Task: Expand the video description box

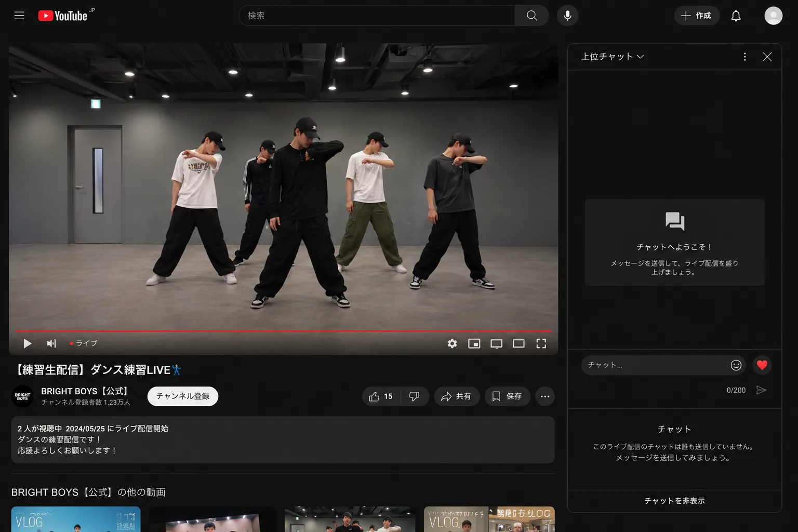Action: (x=283, y=440)
